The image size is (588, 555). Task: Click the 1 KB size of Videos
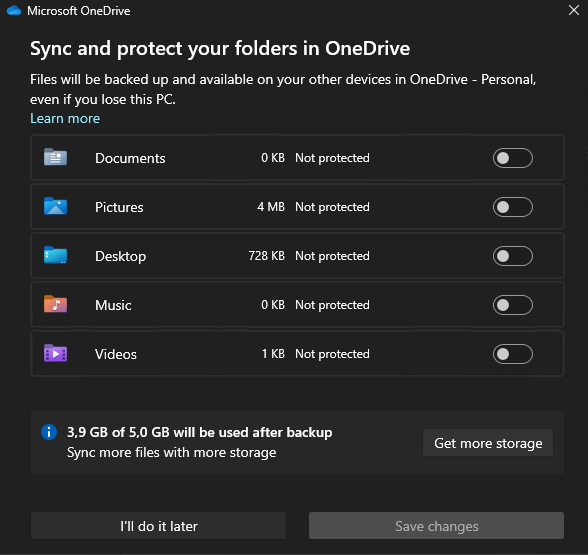pyautogui.click(x=273, y=354)
